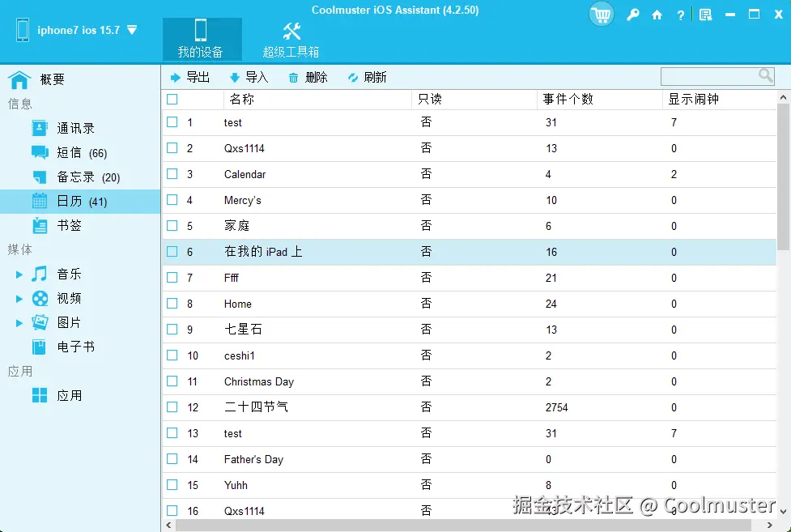
Task: Sort by 名称 column header
Action: tap(317, 99)
